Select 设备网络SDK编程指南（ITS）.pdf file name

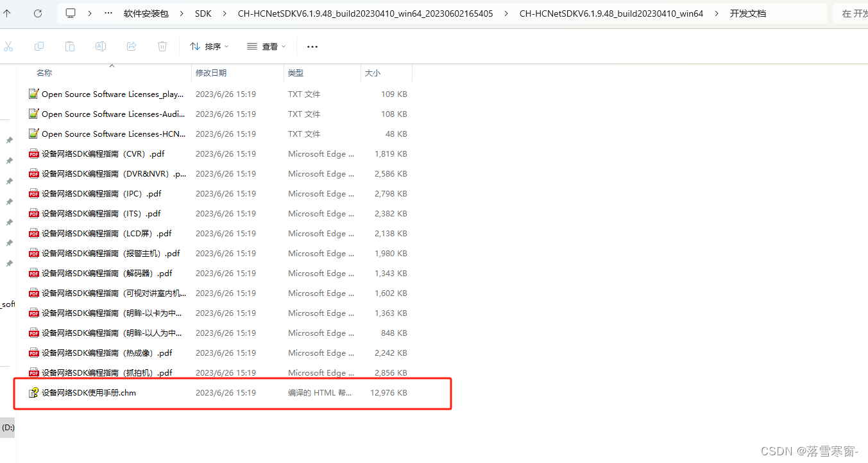click(x=101, y=213)
